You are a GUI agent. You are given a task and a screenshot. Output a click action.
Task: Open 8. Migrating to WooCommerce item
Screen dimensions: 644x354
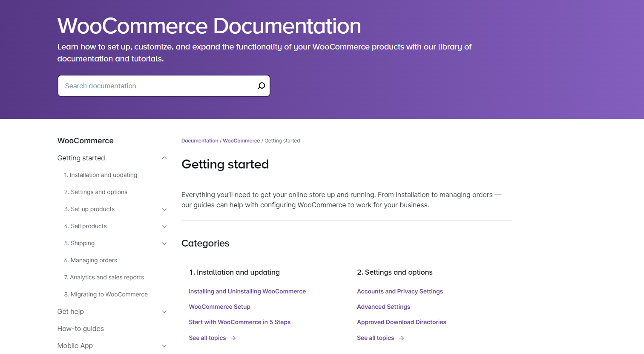[106, 294]
